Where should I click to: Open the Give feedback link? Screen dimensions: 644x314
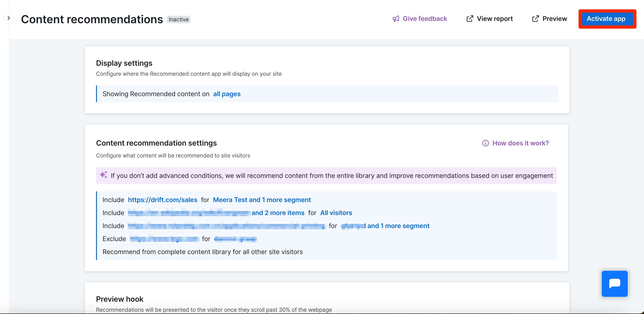pos(420,19)
